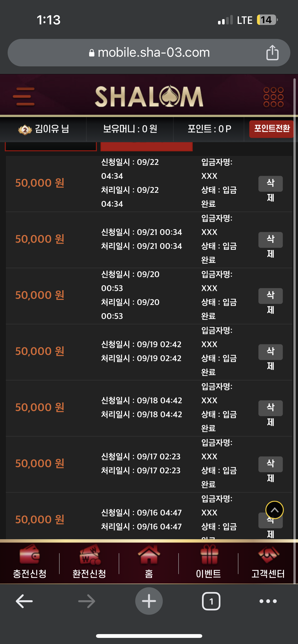Image resolution: width=298 pixels, height=644 pixels.
Task: Open new tab with plus button
Action: pyautogui.click(x=149, y=601)
